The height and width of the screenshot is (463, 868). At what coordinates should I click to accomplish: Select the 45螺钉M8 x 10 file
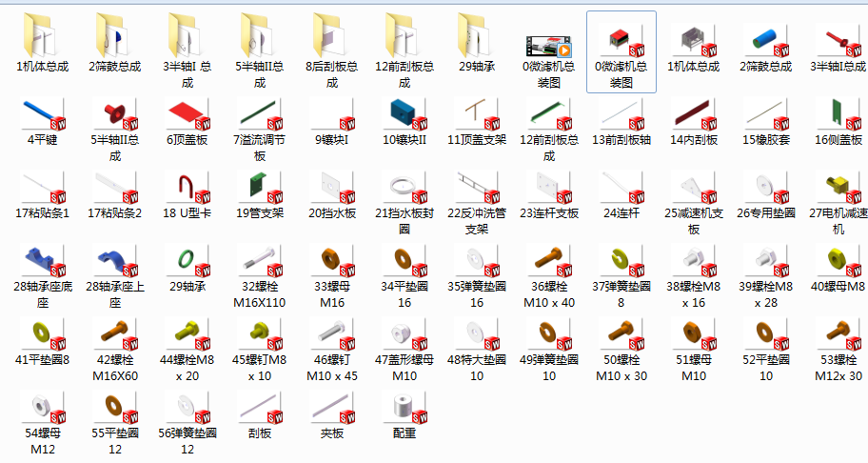pyautogui.click(x=260, y=349)
